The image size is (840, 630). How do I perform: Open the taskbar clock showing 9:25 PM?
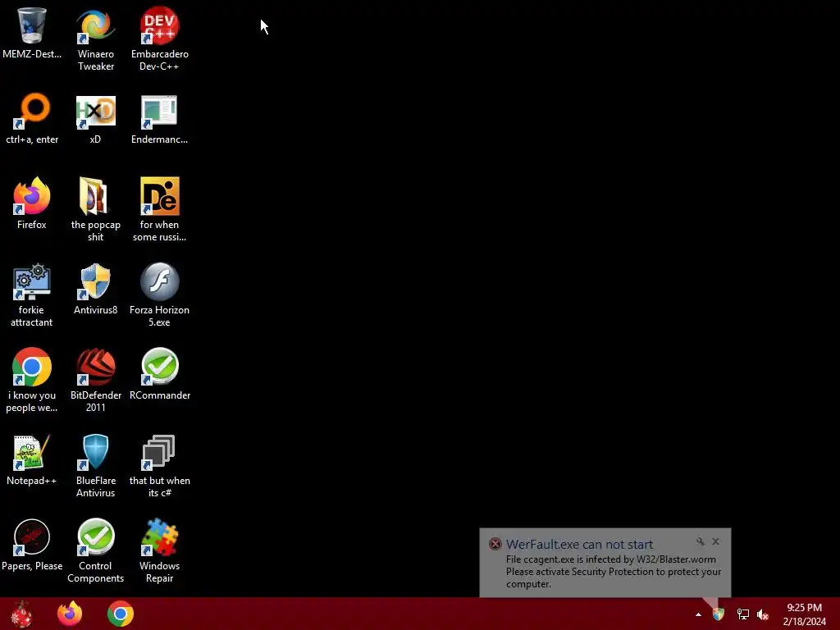804,614
